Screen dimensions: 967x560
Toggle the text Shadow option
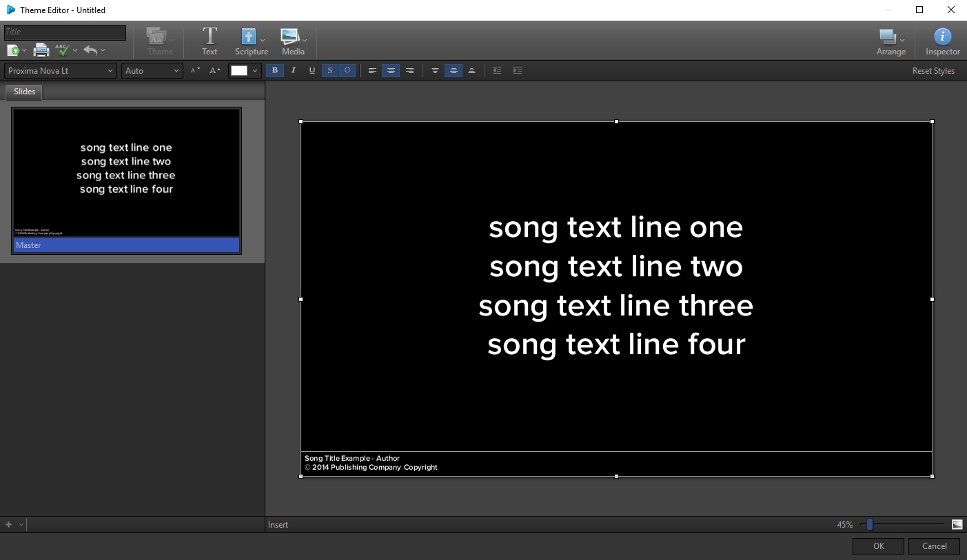coord(330,70)
